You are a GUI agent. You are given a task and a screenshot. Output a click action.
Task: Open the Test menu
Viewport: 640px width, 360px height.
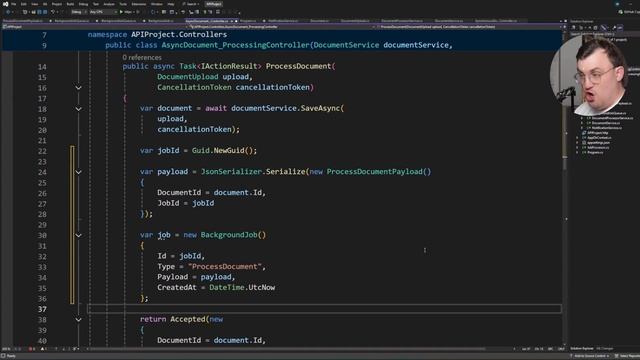(96, 4)
